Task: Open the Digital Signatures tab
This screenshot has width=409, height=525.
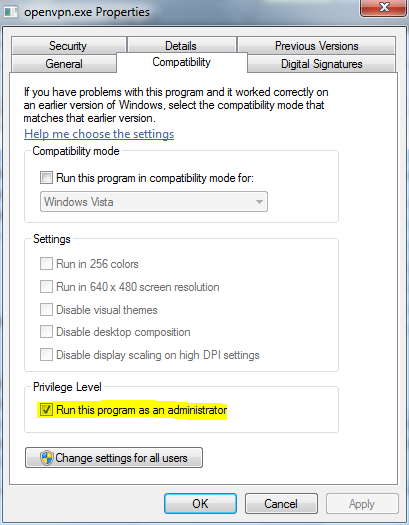Action: (x=321, y=64)
